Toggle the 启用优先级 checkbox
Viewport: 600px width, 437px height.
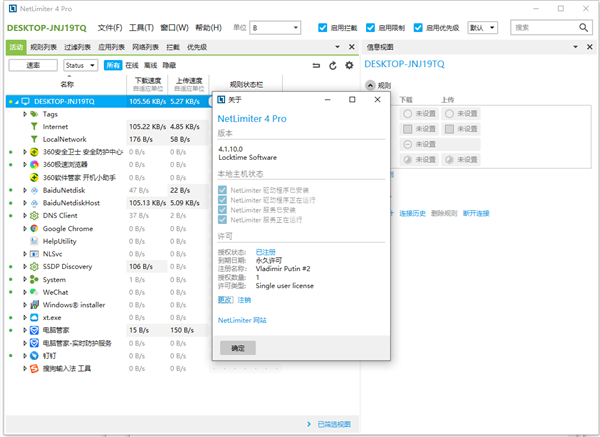pos(420,28)
